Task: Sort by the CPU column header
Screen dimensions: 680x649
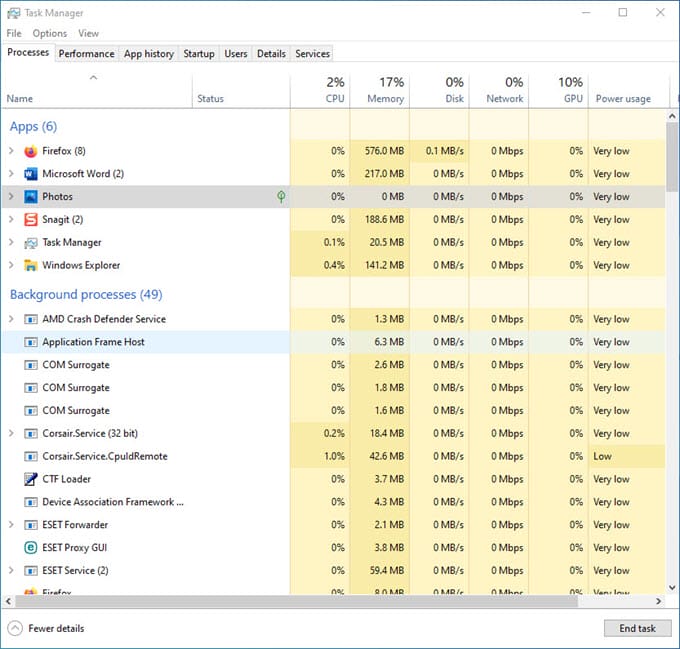Action: point(320,91)
